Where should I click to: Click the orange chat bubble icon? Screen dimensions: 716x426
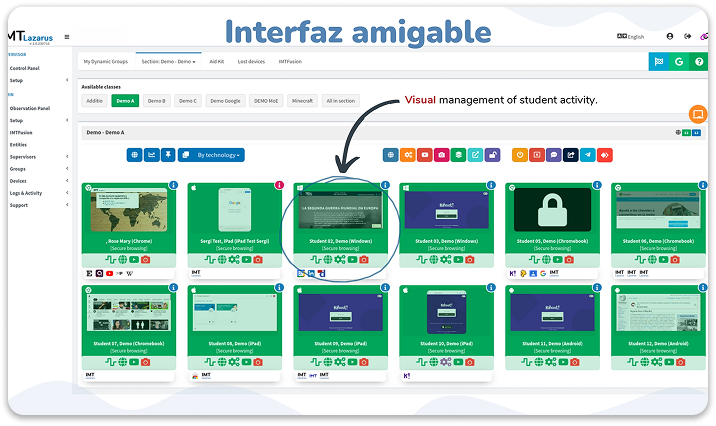point(698,114)
